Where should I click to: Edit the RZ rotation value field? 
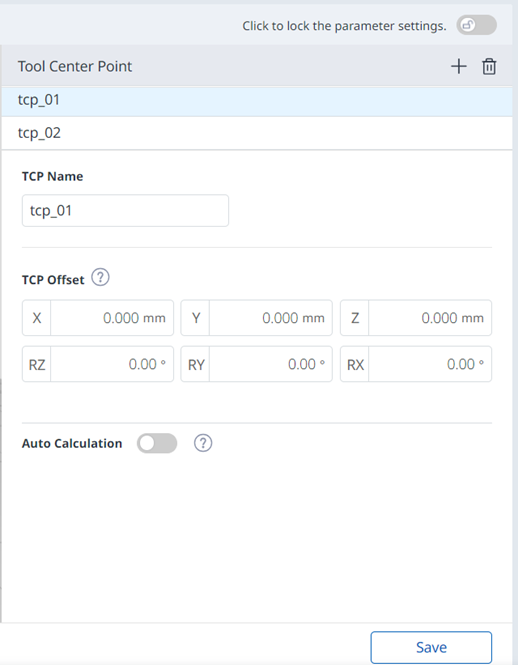112,364
